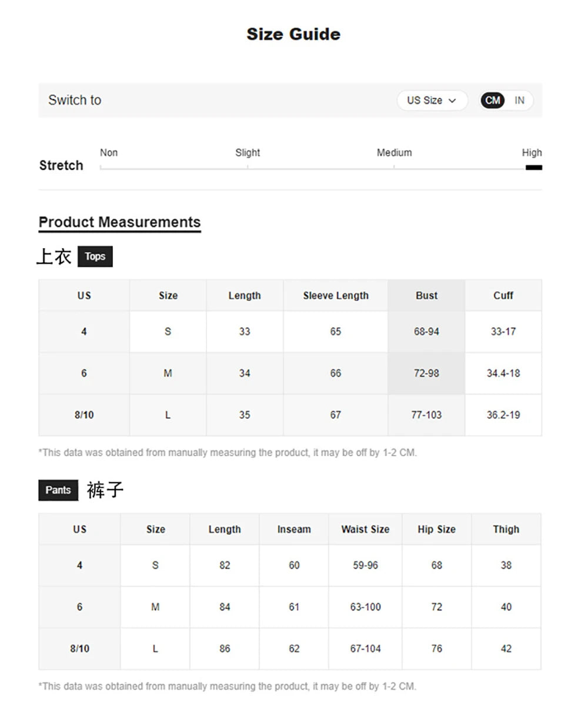Viewport: 588px width, 713px height.
Task: Click the 8/10 US size row in Tops table
Action: [x=84, y=415]
